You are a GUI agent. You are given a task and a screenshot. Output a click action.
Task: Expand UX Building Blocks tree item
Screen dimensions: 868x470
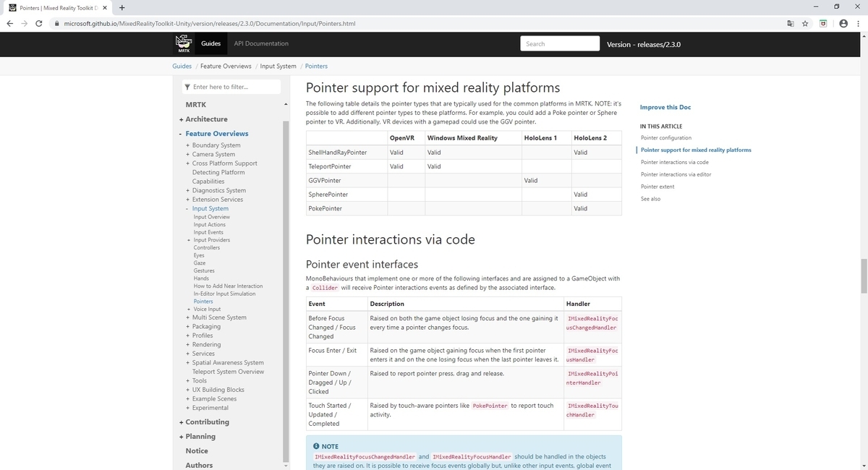coord(188,390)
